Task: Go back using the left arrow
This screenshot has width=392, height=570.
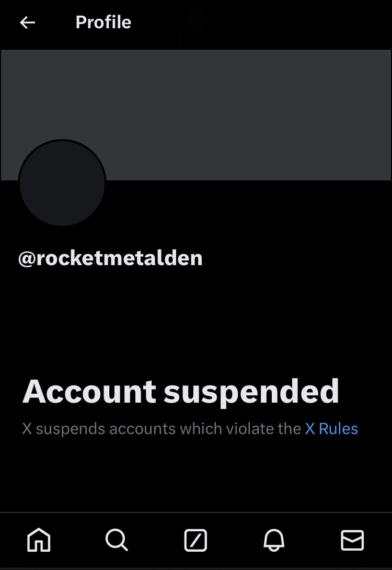Action: tap(27, 22)
